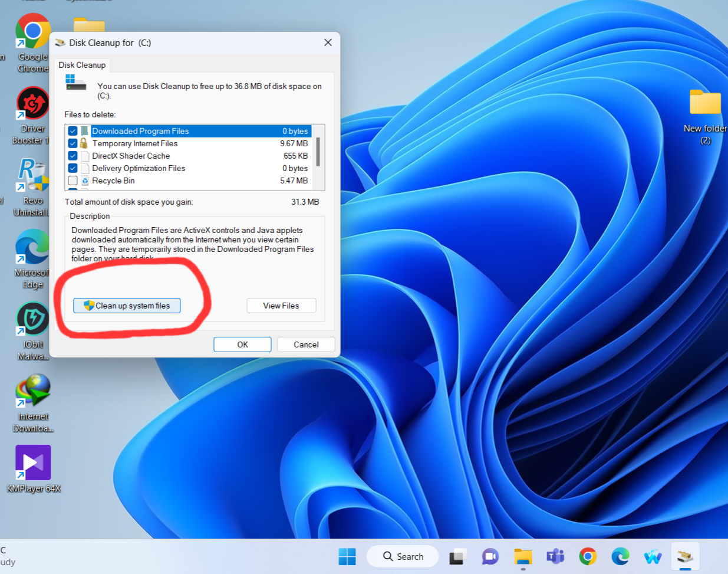The height and width of the screenshot is (574, 728).
Task: Enable the Recycle Bin checkbox
Action: coord(73,181)
